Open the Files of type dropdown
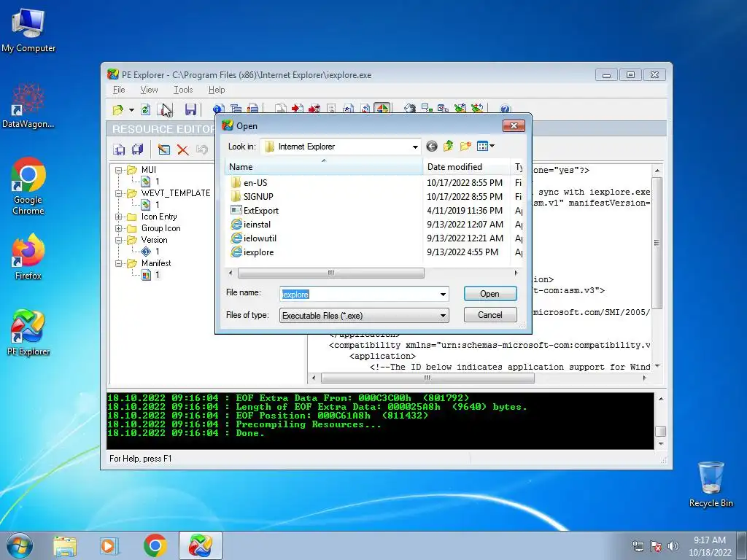The width and height of the screenshot is (747, 560). pyautogui.click(x=443, y=315)
